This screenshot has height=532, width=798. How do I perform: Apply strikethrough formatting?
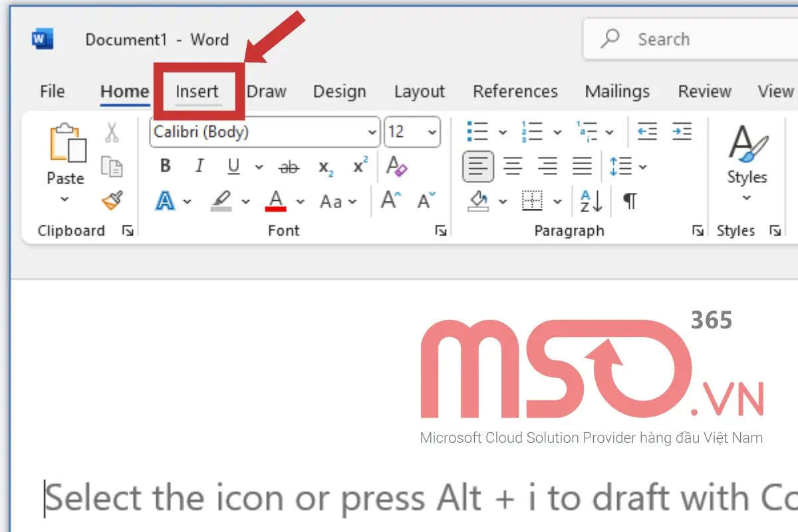[289, 167]
